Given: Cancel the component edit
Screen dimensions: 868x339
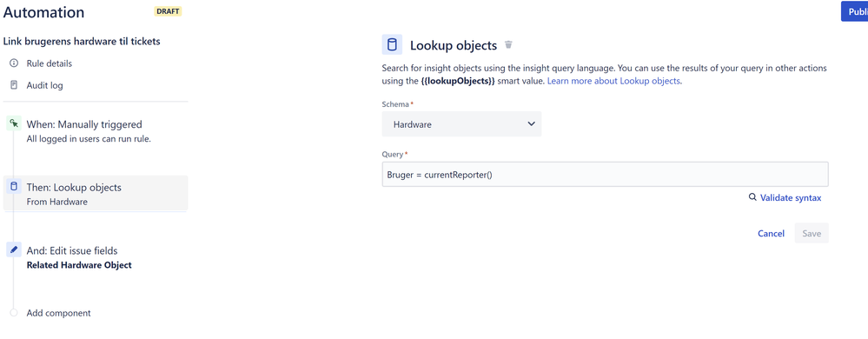Looking at the screenshot, I should pos(772,233).
